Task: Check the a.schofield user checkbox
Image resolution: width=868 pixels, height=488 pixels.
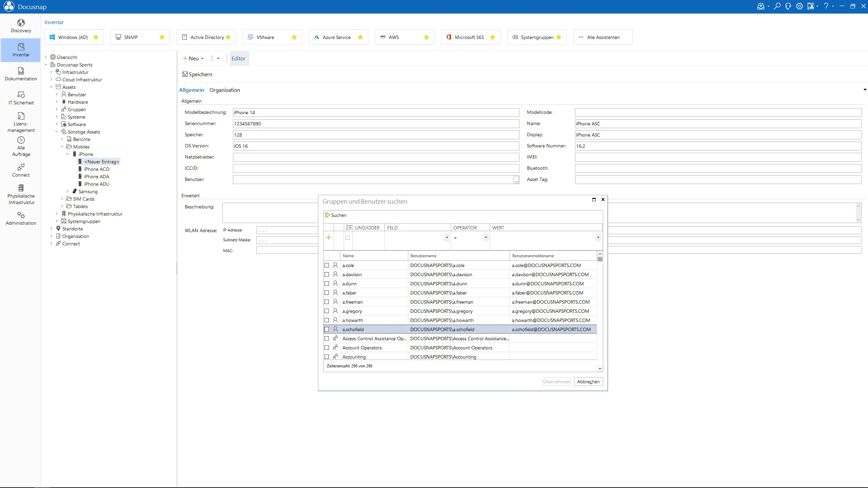Action: tap(327, 329)
